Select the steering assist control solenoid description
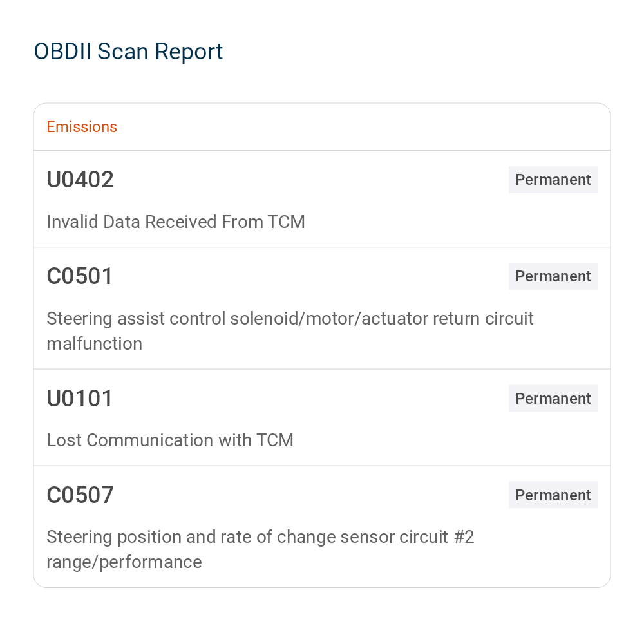 290,331
